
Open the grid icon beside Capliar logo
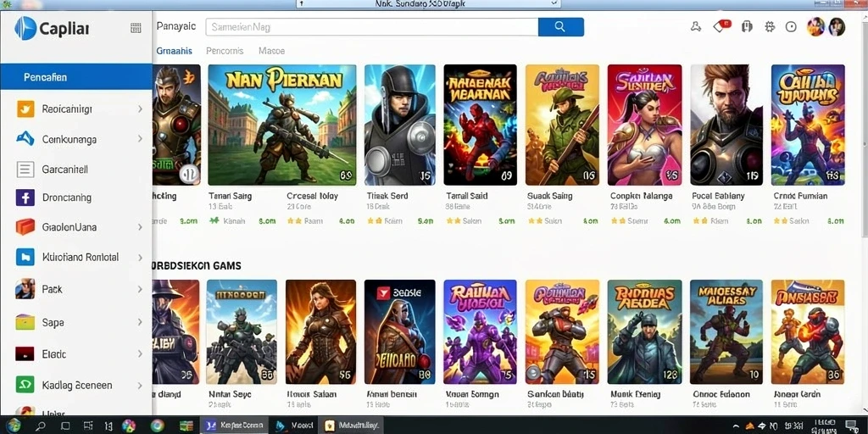(x=136, y=28)
